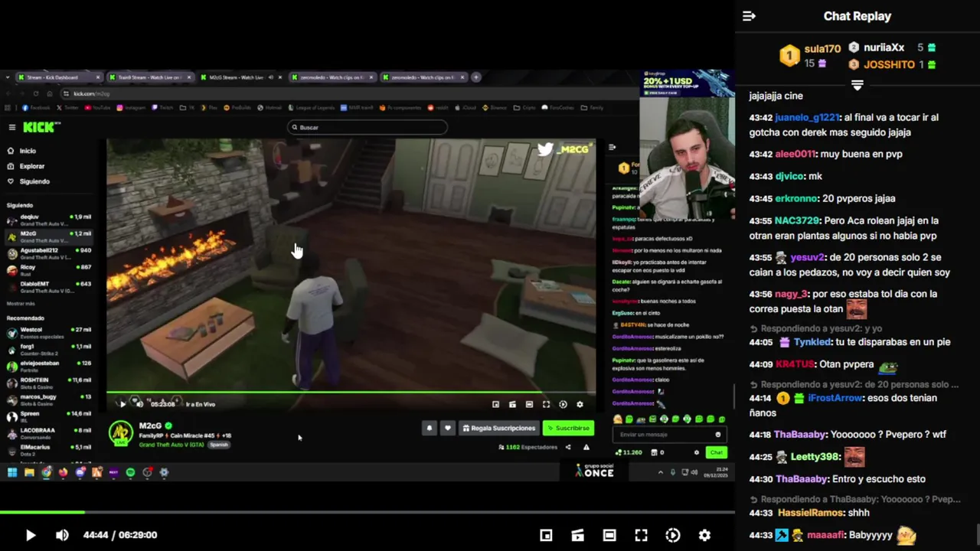Expand Mostrar más in followed list
This screenshot has height=551, width=980.
click(21, 304)
